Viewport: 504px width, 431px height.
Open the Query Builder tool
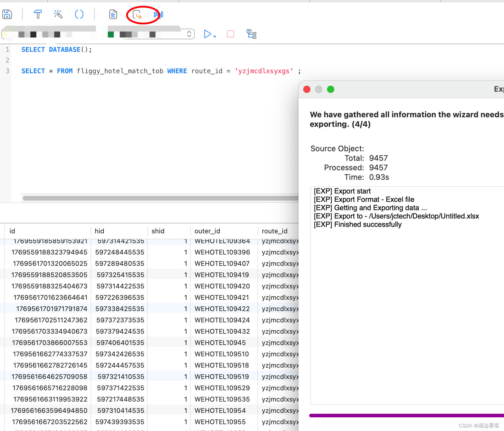tap(38, 14)
